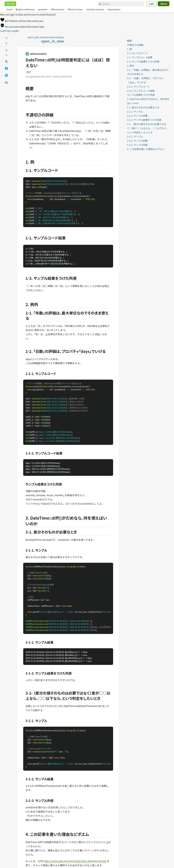
Task: Click the Qiita logo
Action: pos(10,4)
